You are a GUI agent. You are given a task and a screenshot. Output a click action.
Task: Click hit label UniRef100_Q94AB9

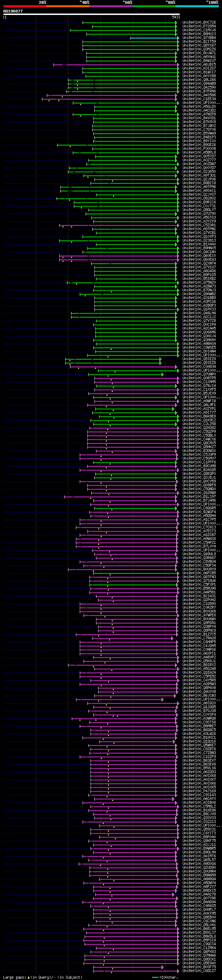(x=199, y=84)
